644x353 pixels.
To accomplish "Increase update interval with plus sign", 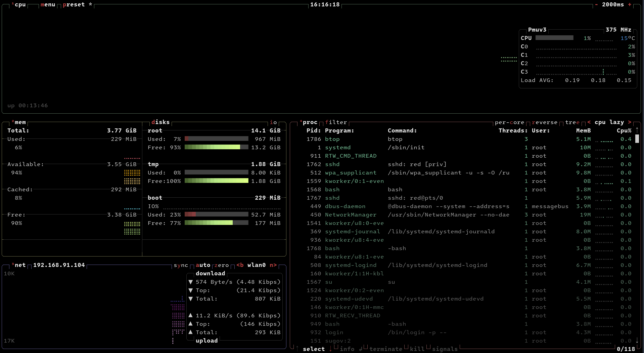I will point(630,5).
